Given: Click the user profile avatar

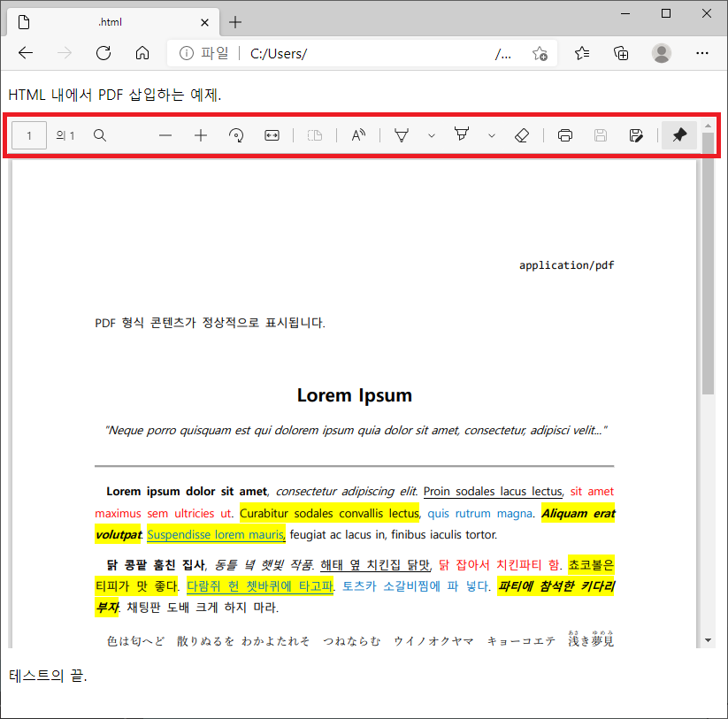Looking at the screenshot, I should 661,53.
